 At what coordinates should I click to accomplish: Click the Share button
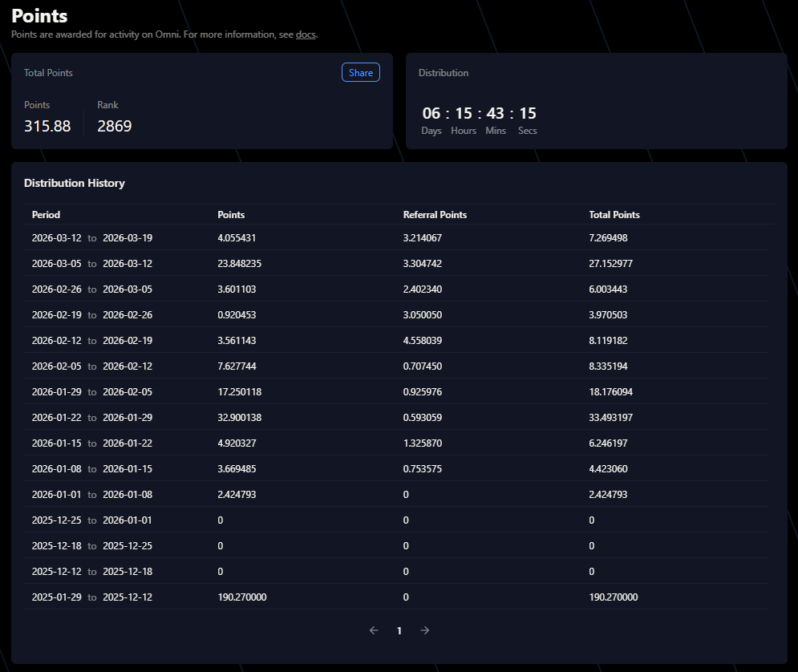360,72
